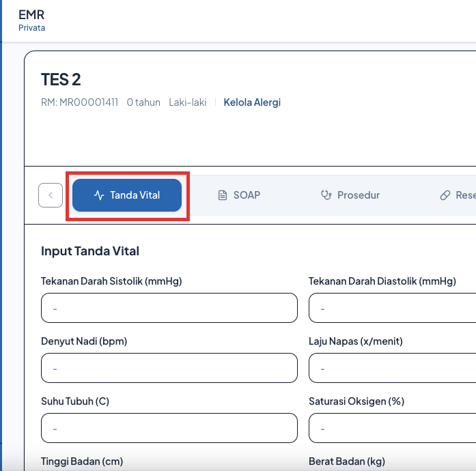The image size is (476, 471).
Task: Click the document icon beside SOAP
Action: coord(223,195)
